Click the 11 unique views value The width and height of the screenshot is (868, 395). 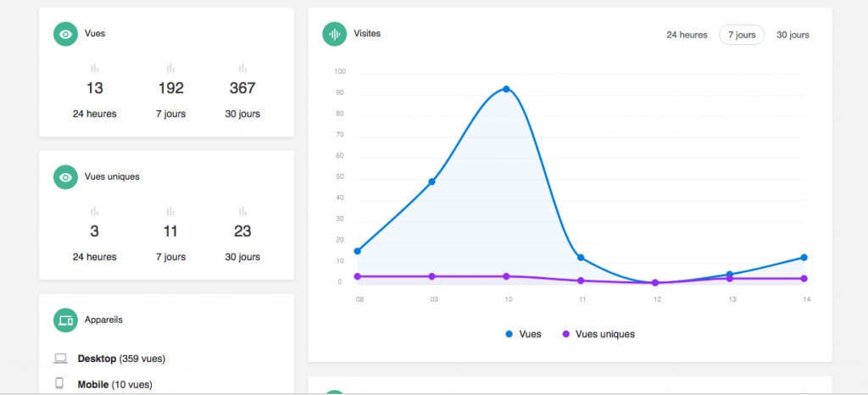[170, 231]
